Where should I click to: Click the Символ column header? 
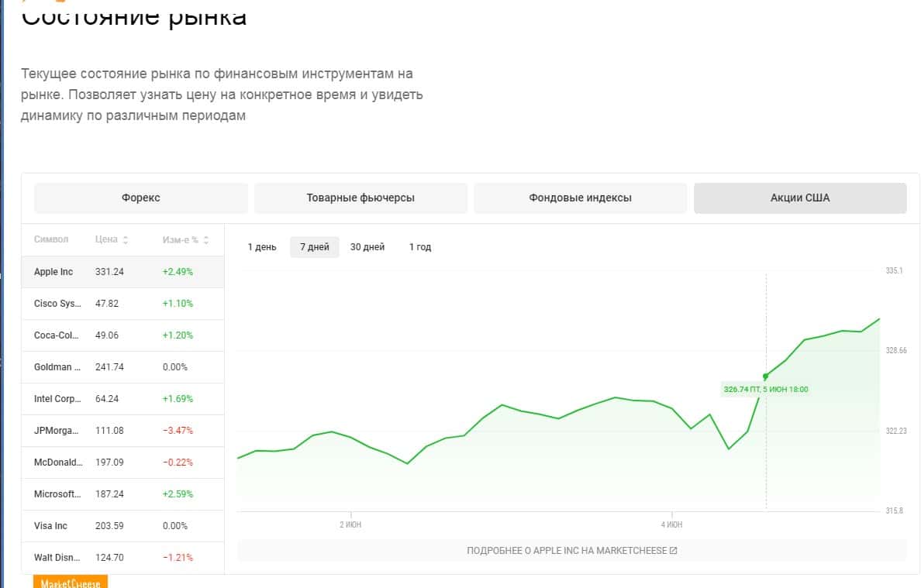[51, 239]
